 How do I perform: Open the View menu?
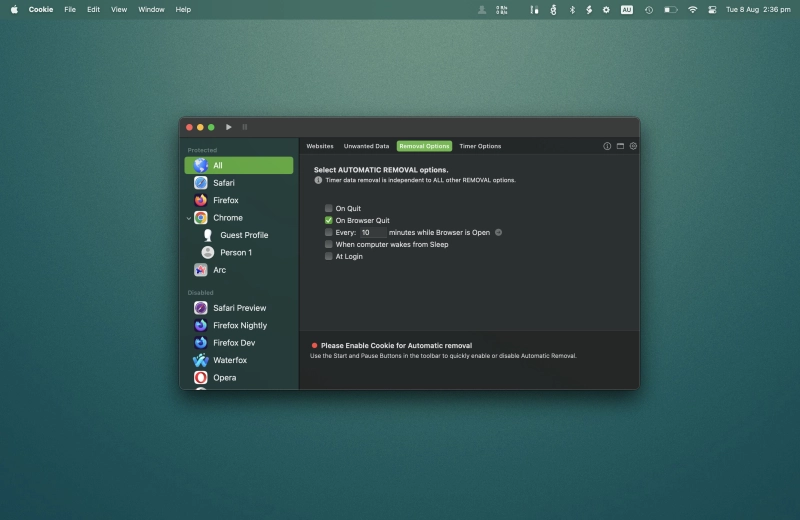(x=119, y=9)
